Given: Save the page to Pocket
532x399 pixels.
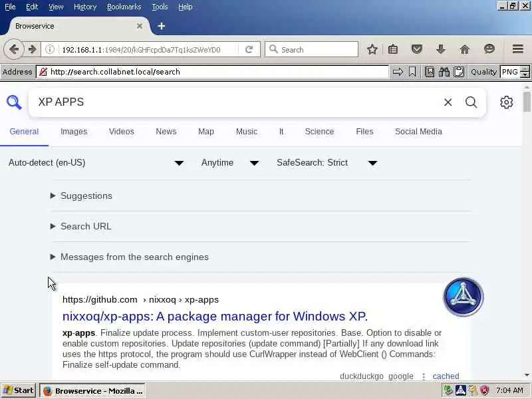Looking at the screenshot, I should point(417,49).
